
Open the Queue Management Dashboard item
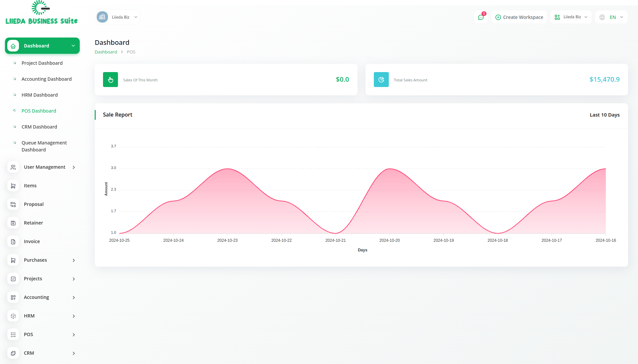point(44,146)
